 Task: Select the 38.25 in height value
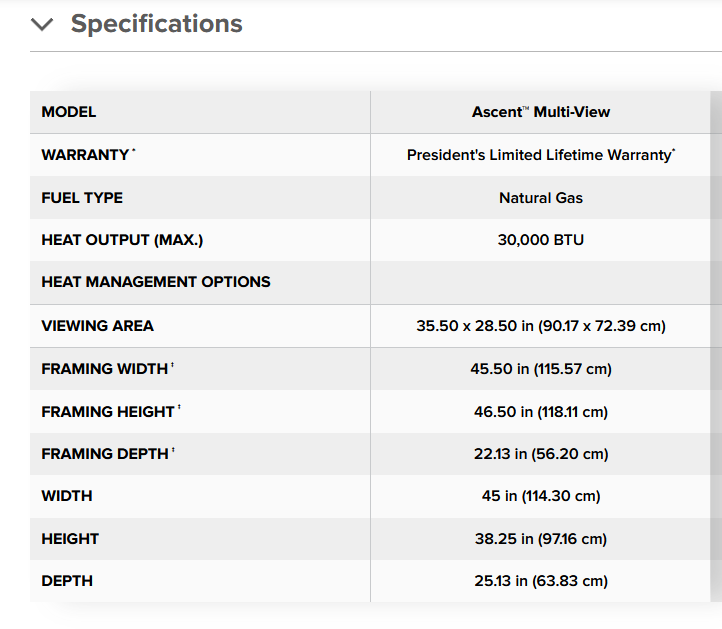click(540, 539)
